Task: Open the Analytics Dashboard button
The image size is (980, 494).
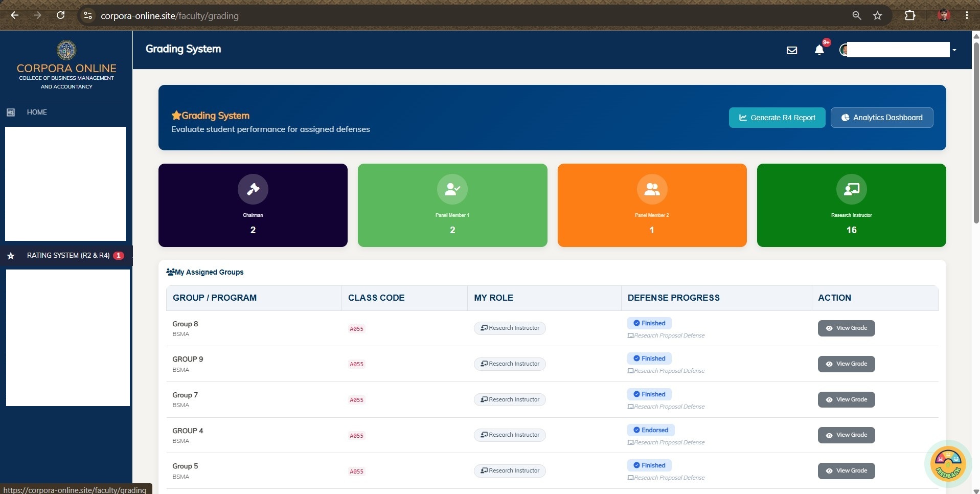Action: 882,118
